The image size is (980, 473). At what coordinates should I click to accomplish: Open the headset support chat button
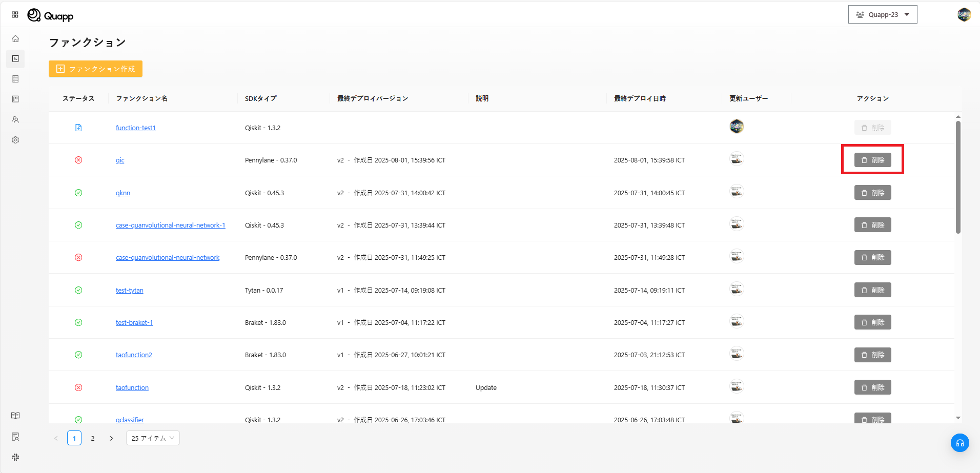pos(959,443)
